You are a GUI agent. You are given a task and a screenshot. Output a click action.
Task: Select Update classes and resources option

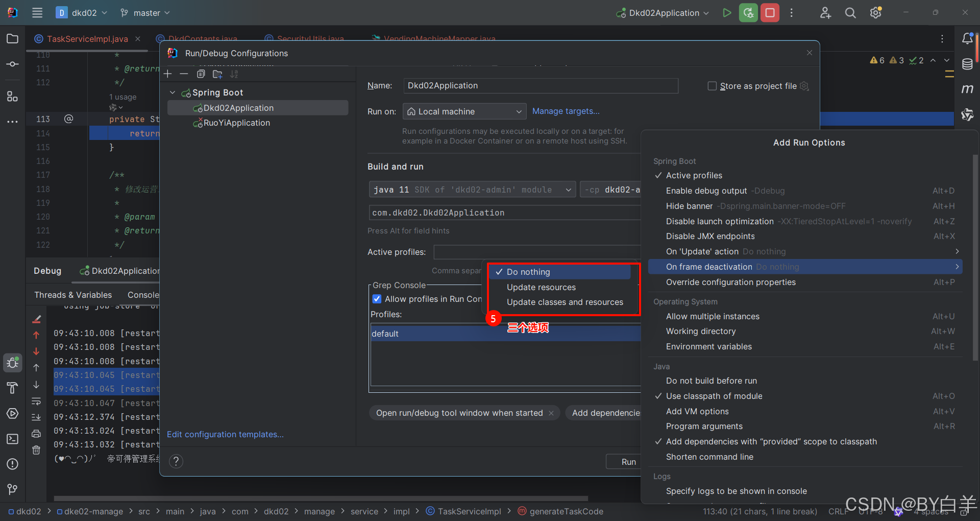click(565, 302)
